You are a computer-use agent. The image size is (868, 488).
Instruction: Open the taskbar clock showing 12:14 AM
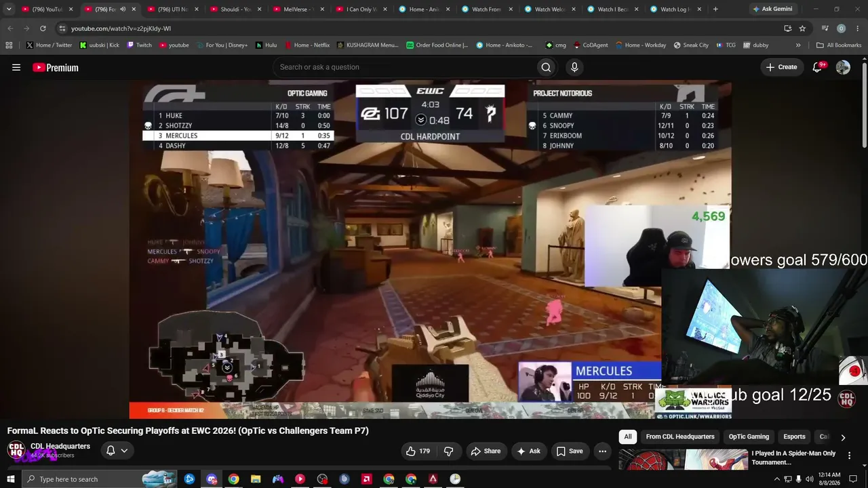point(829,479)
